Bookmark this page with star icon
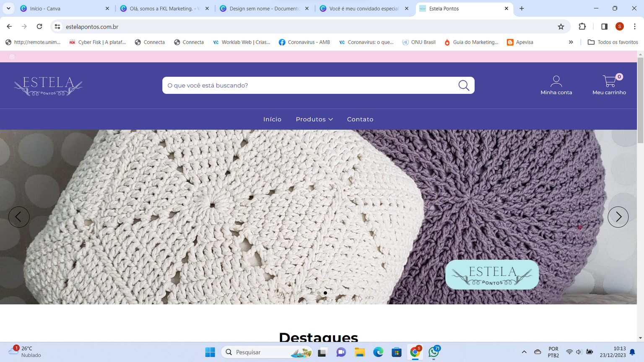This screenshot has height=362, width=644. pyautogui.click(x=561, y=27)
